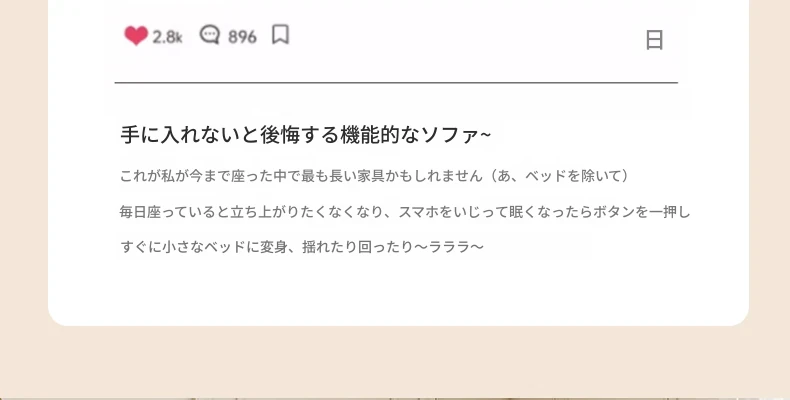This screenshot has width=790, height=400.
Task: Open the post title 手に入れないと後悔する
Action: point(230,135)
